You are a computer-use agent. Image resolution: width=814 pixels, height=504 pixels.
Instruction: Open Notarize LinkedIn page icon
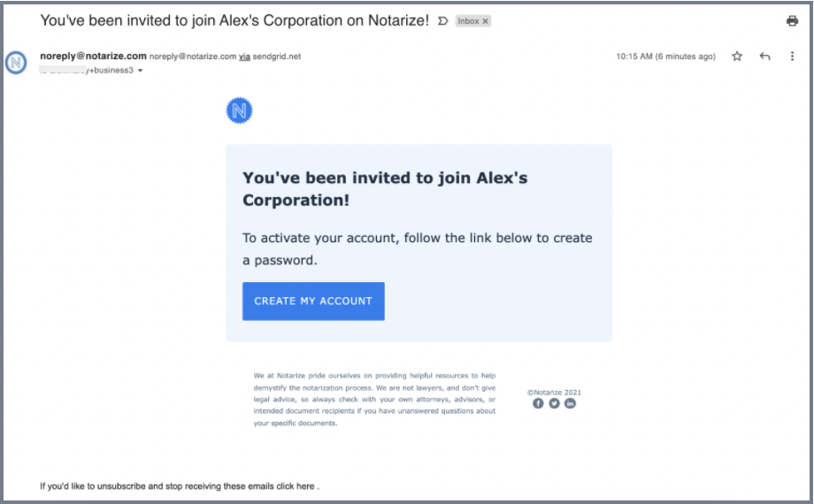(x=570, y=403)
